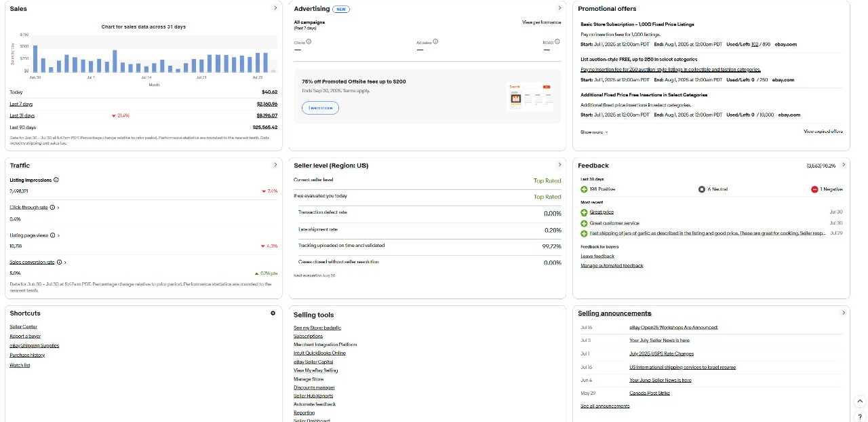Click the Promoted Offsite promo illustration
The height and width of the screenshot is (422, 868).
[530, 97]
